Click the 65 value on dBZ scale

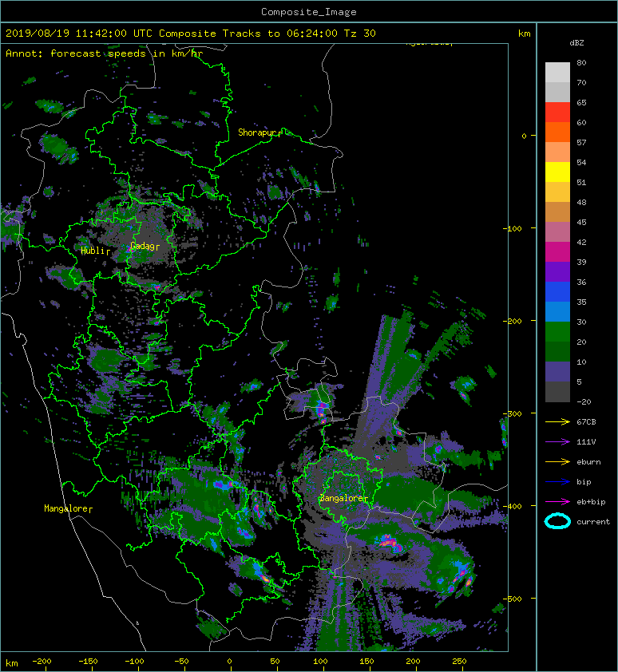(x=581, y=102)
